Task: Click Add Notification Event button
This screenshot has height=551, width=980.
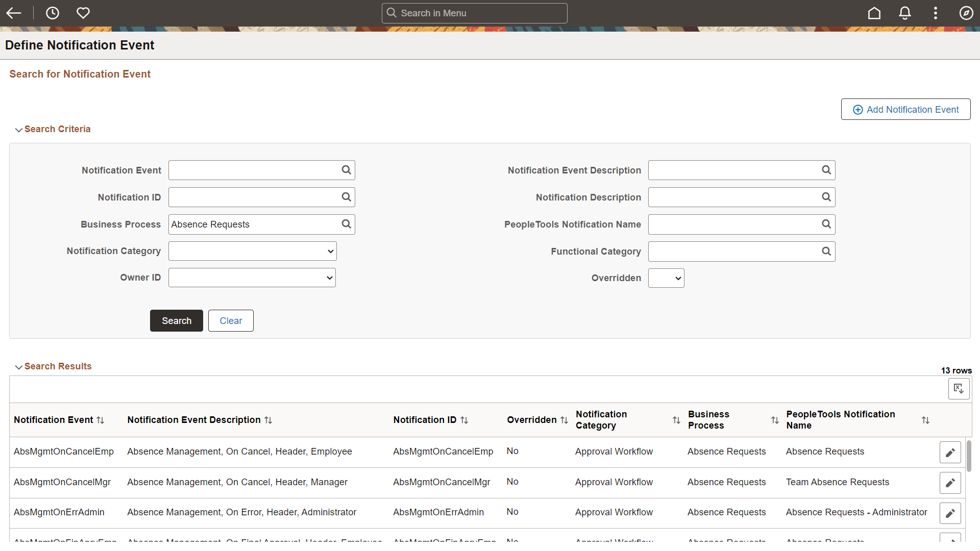Action: (905, 109)
